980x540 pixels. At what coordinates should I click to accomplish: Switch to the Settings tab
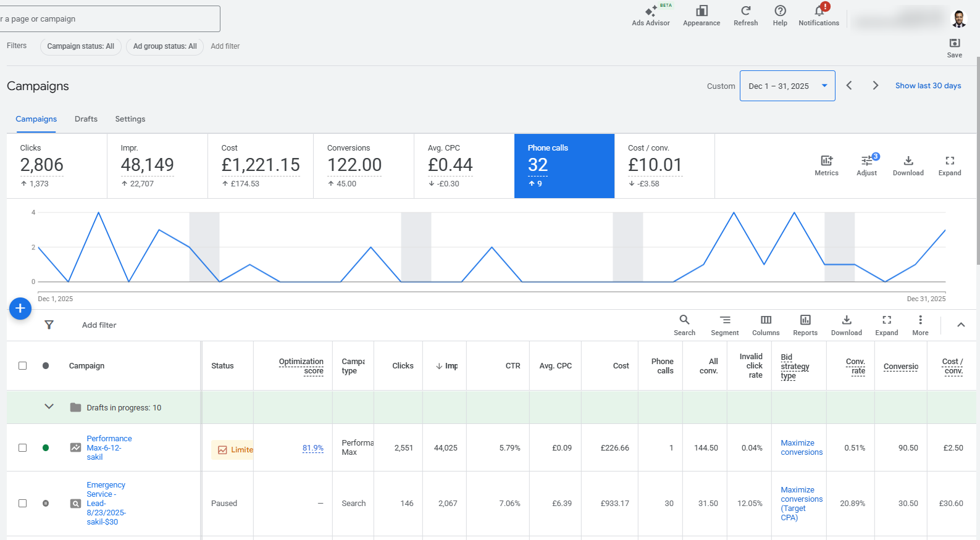click(130, 119)
